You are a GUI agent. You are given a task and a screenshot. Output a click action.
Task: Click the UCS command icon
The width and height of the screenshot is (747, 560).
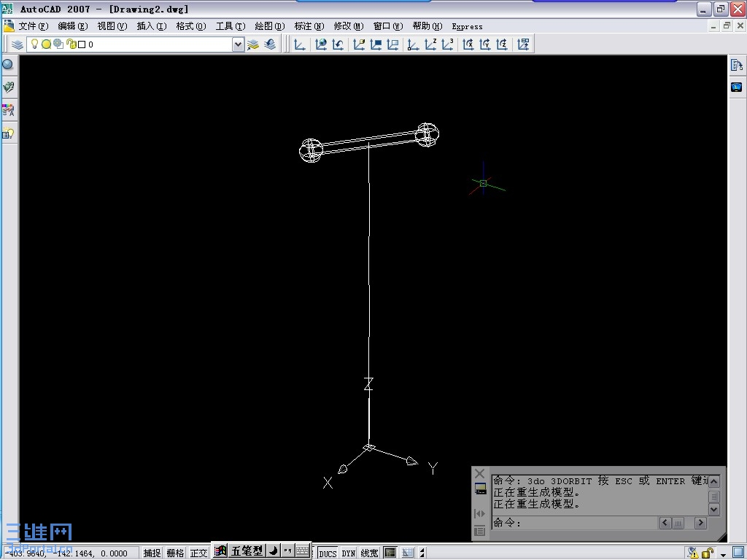(300, 44)
